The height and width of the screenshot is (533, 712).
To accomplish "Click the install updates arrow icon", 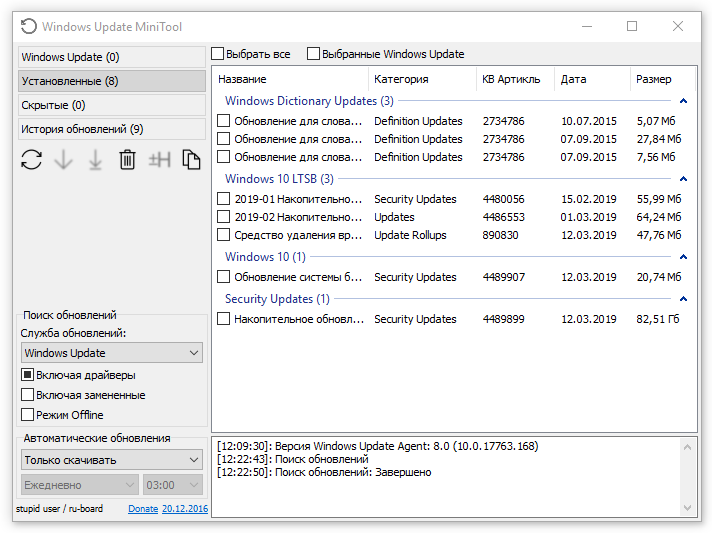I will (95, 160).
